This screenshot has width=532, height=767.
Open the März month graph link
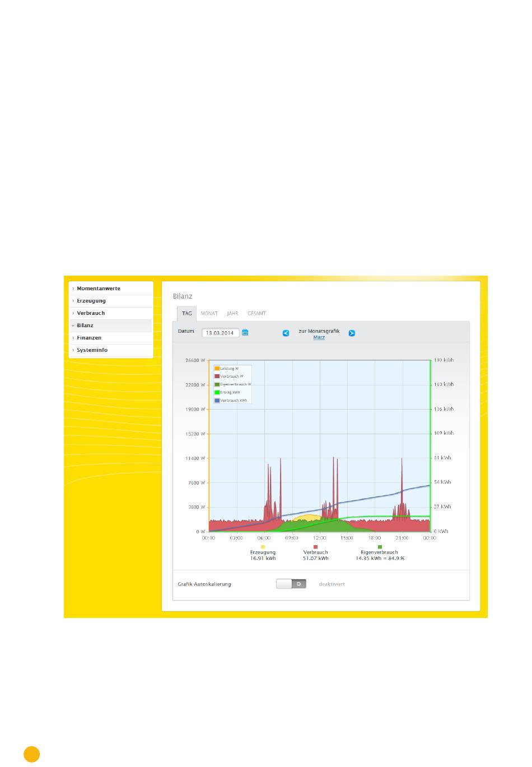319,337
